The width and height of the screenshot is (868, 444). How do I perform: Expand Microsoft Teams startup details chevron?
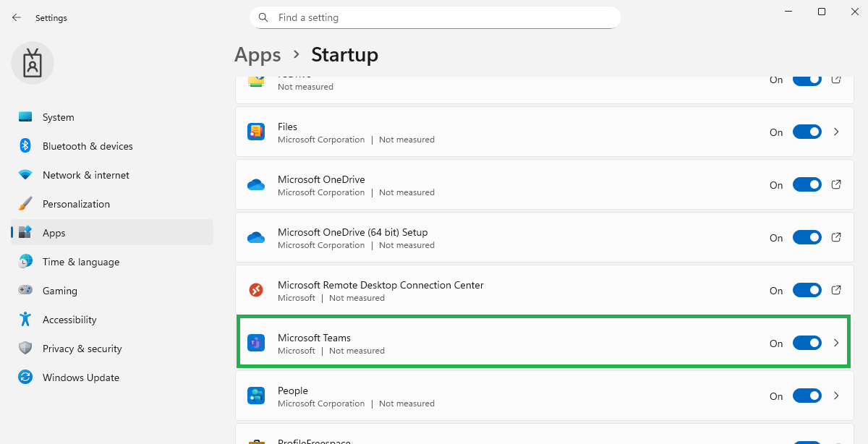coord(836,343)
